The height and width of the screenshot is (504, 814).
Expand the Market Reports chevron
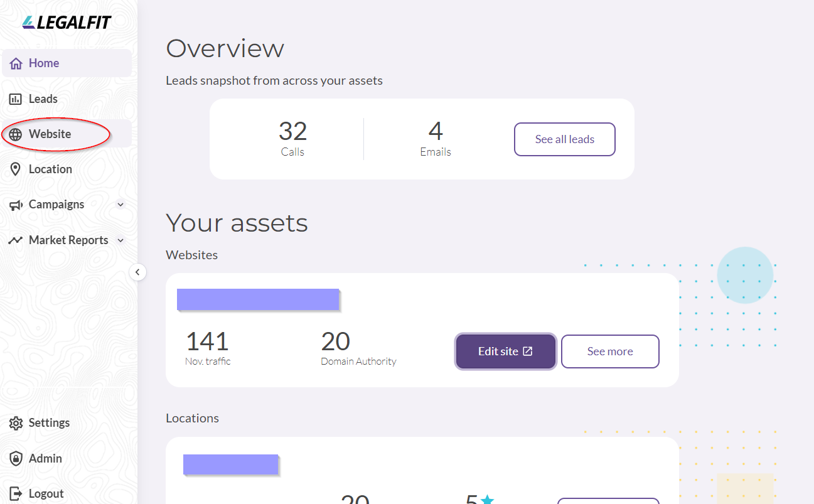point(120,240)
